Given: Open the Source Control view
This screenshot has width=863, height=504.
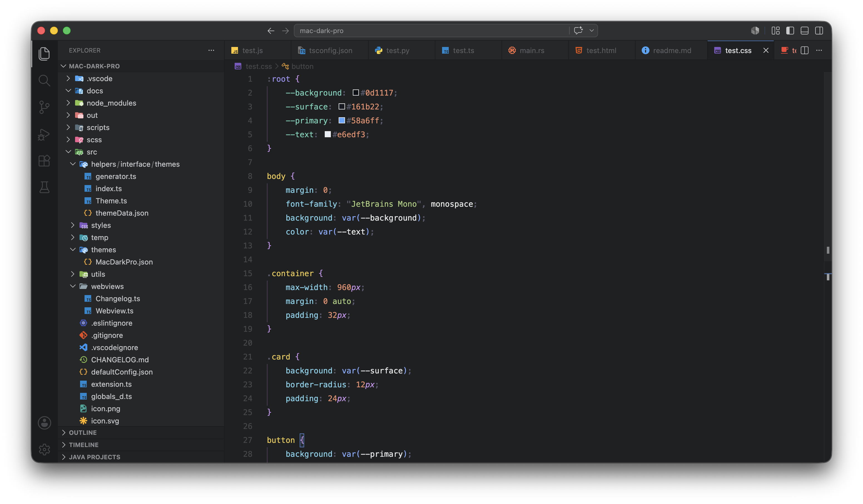Looking at the screenshot, I should point(44,107).
